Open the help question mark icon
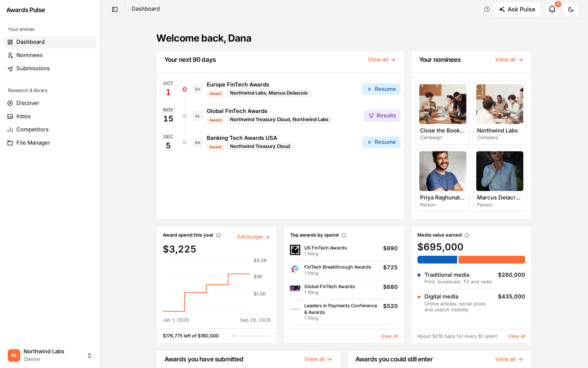This screenshot has height=368, width=588. coord(487,9)
